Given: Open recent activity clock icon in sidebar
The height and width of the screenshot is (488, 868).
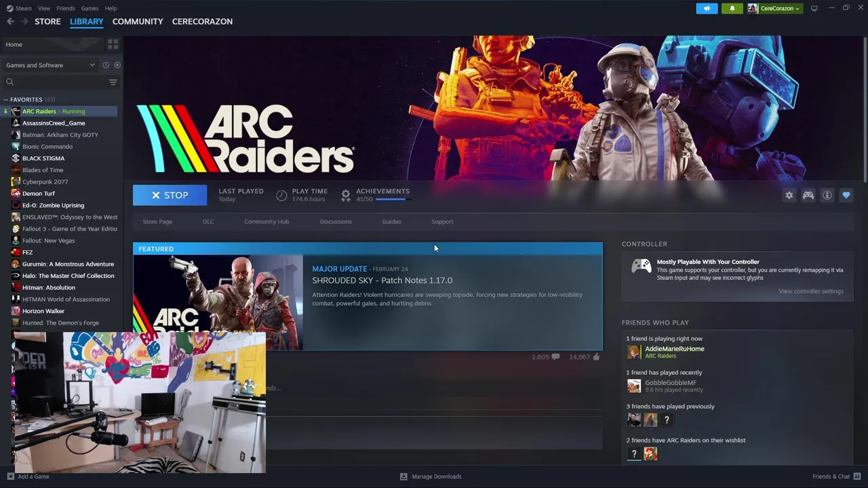Looking at the screenshot, I should (x=106, y=65).
